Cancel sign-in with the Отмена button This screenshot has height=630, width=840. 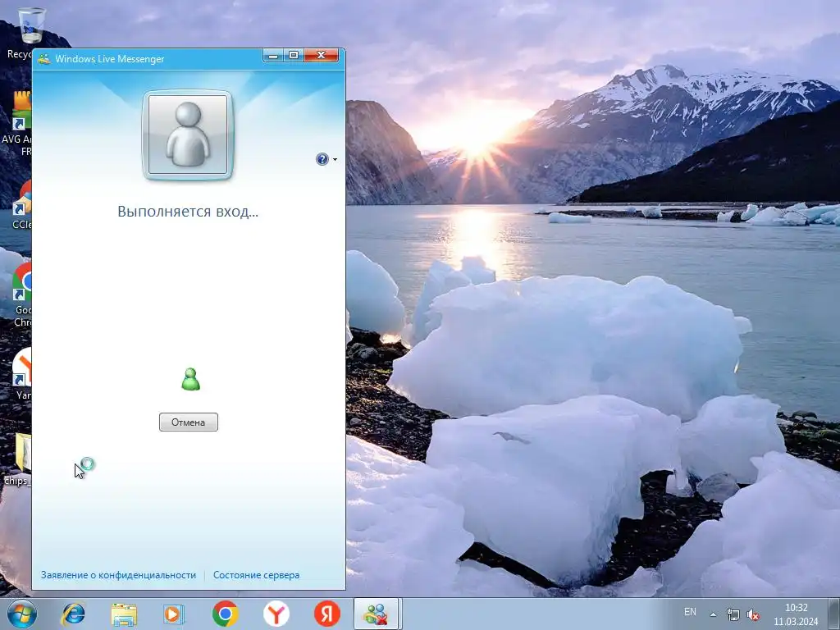tap(189, 422)
